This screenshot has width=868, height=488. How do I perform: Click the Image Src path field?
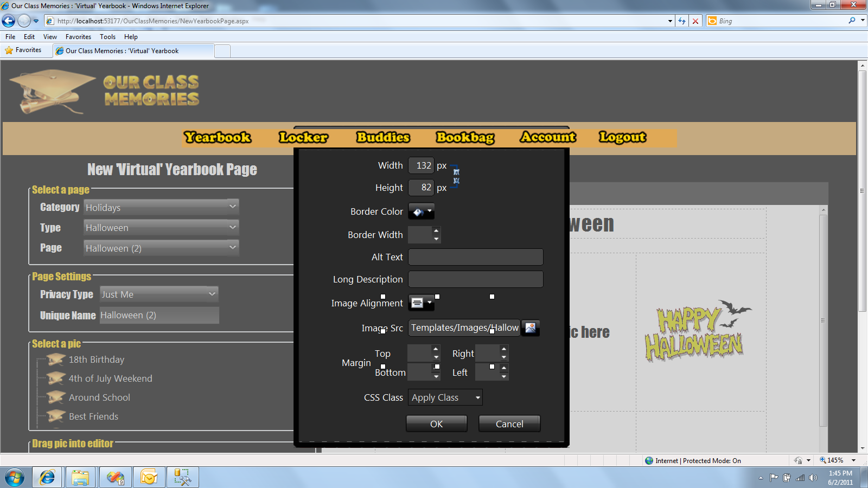464,328
